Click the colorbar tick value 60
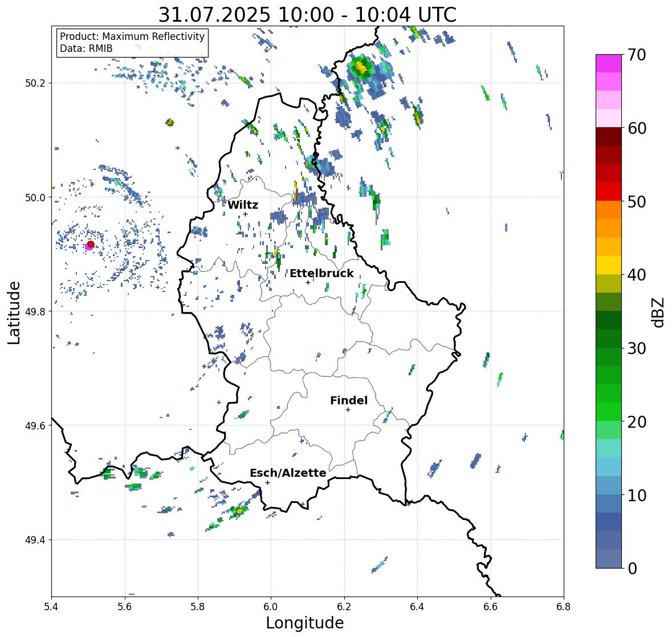672x637 pixels. coord(637,128)
